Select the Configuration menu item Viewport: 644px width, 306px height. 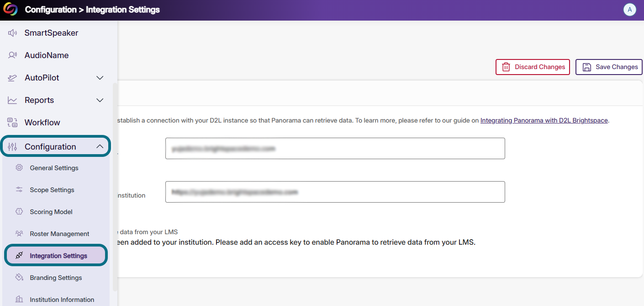point(55,147)
